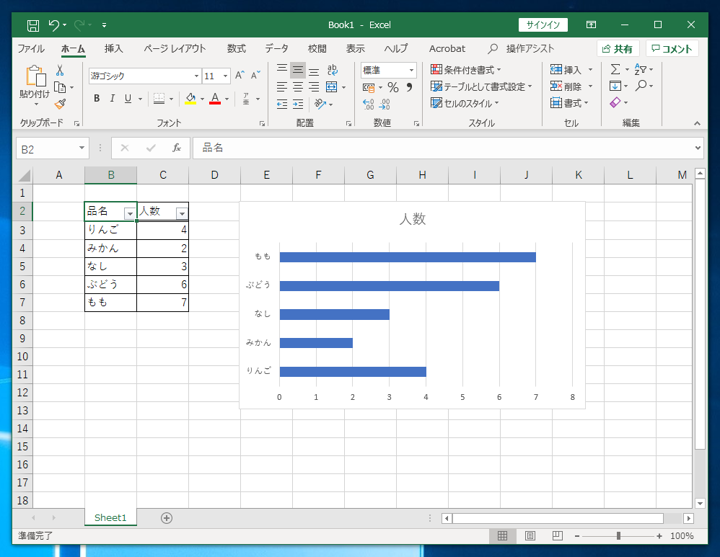Screen dimensions: 720x557
Task: Open テーブルとして書式設定 options
Action: (481, 86)
